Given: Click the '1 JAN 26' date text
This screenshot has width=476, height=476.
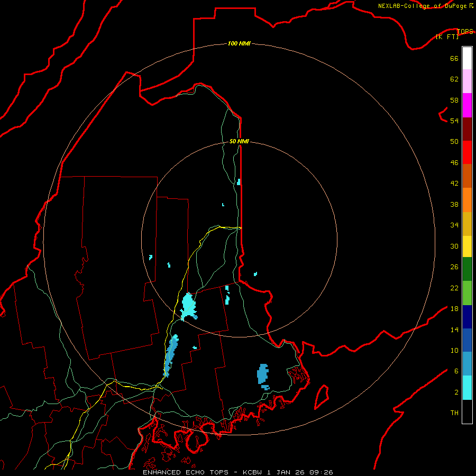Looking at the screenshot, I should tap(286, 472).
